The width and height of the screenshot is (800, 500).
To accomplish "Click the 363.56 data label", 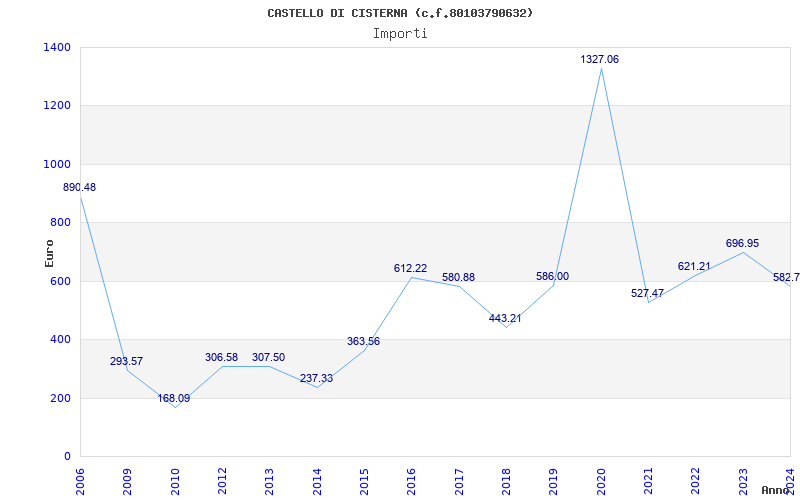I will [x=363, y=342].
